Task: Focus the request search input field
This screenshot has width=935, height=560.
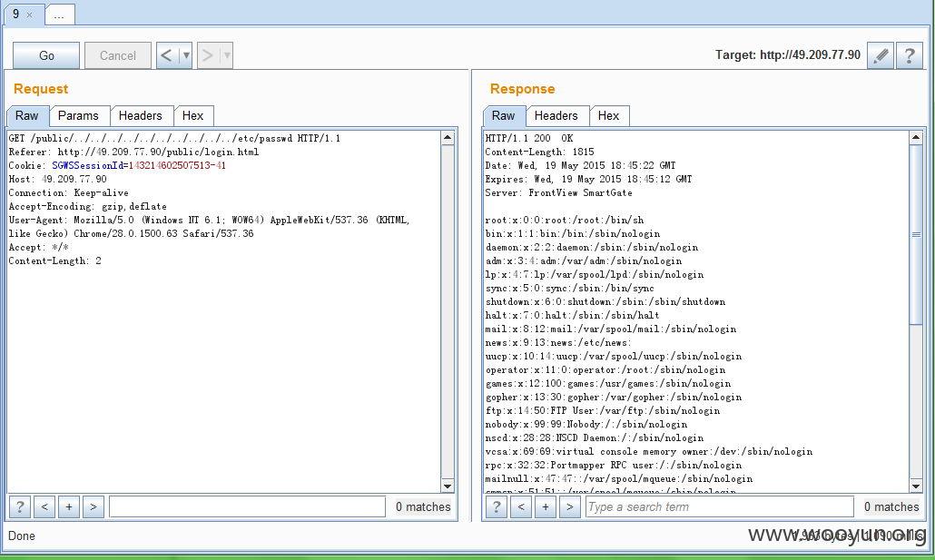Action: (248, 507)
